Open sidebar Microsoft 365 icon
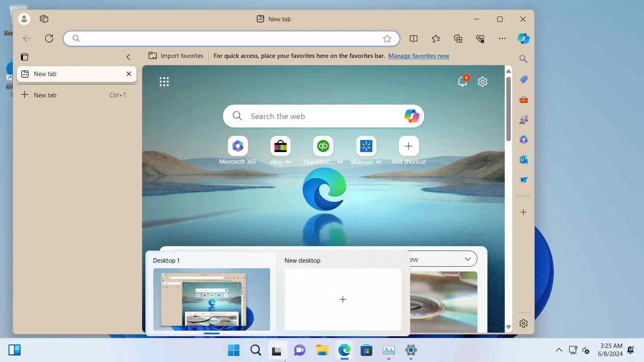The height and width of the screenshot is (362, 644). 523,140
